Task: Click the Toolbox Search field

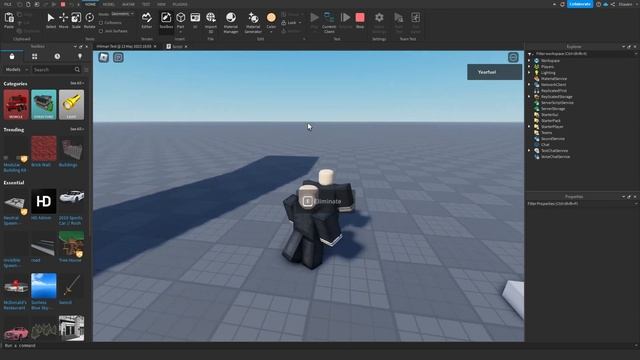Action: coord(52,70)
